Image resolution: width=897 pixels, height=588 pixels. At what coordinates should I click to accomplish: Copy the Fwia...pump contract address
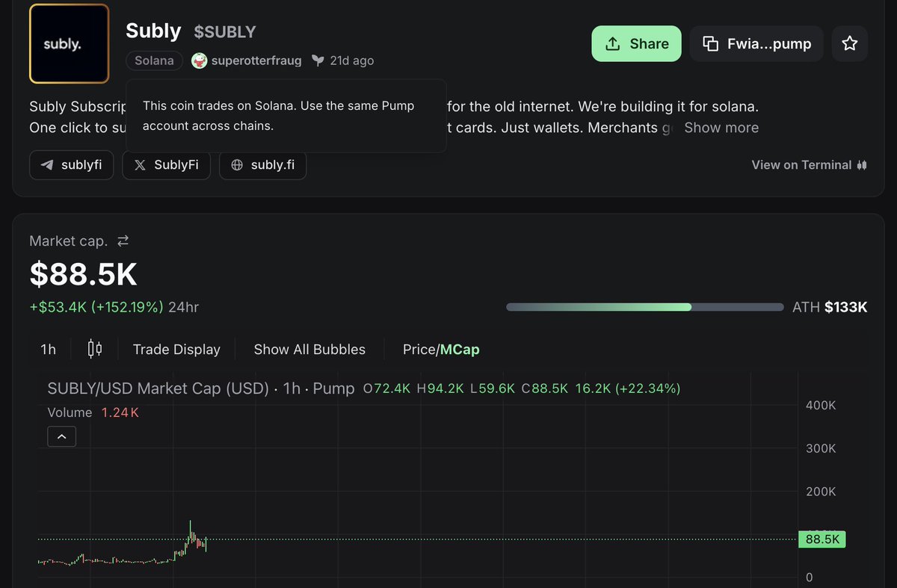[756, 43]
